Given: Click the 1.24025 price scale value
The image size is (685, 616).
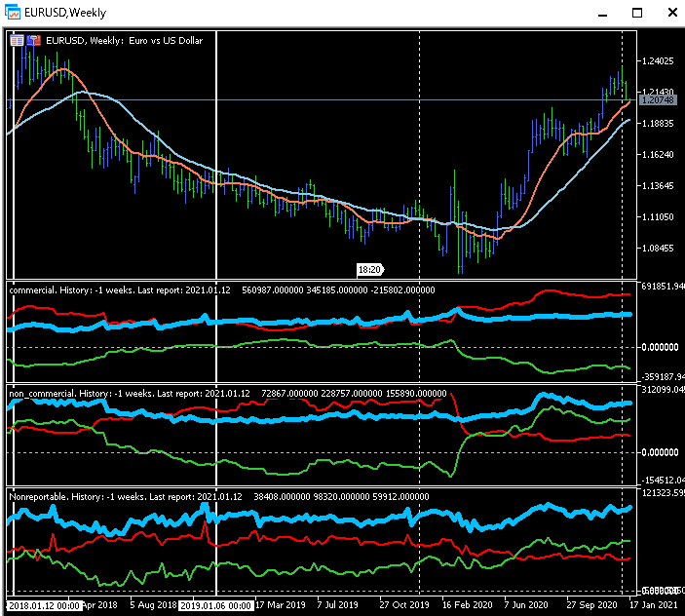Looking at the screenshot, I should [x=657, y=61].
